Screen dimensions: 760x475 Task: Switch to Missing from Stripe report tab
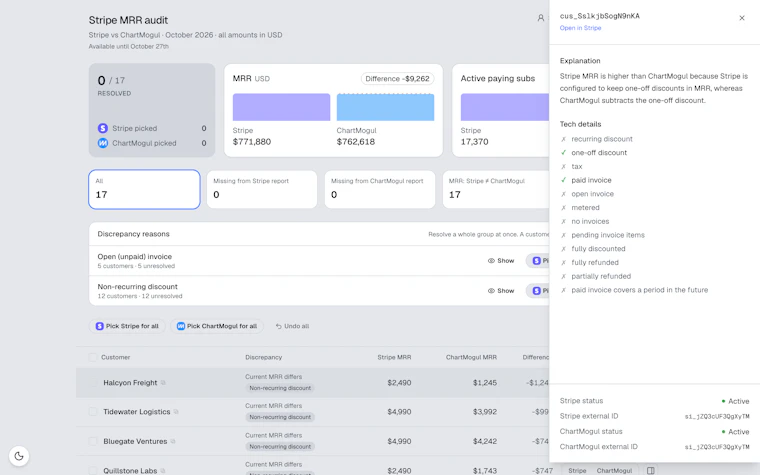click(262, 190)
